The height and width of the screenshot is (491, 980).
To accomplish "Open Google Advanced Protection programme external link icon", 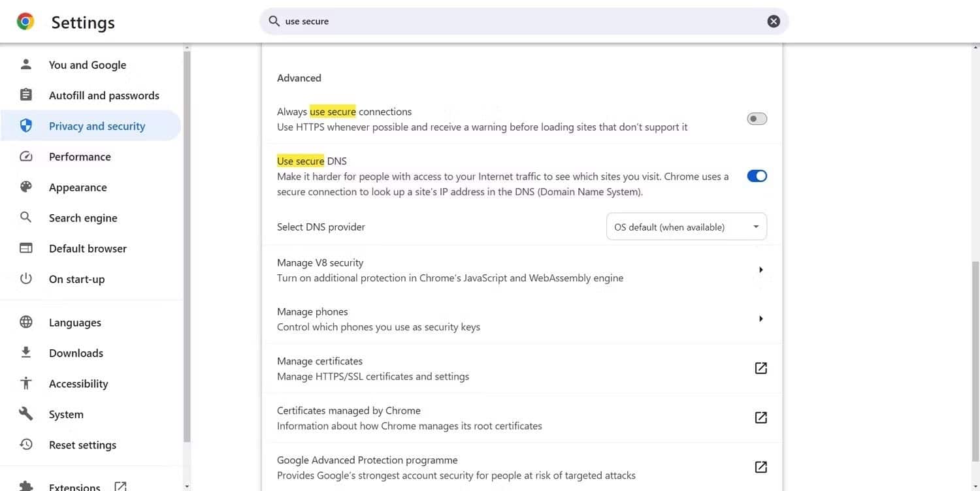I will [760, 467].
